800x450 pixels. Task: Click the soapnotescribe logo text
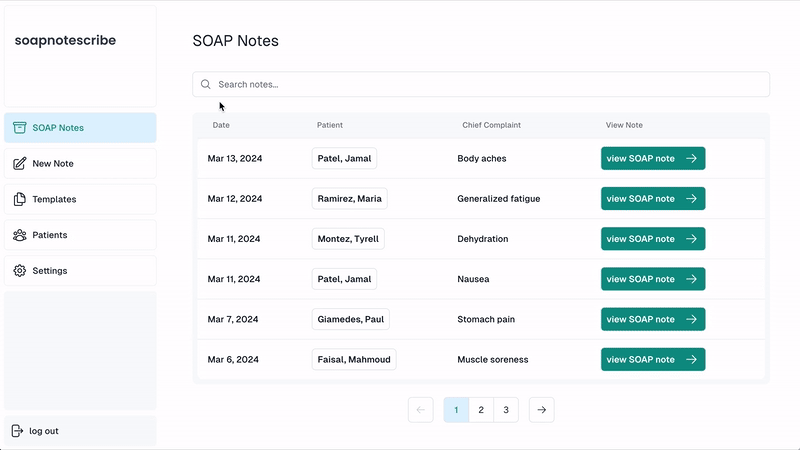65,40
